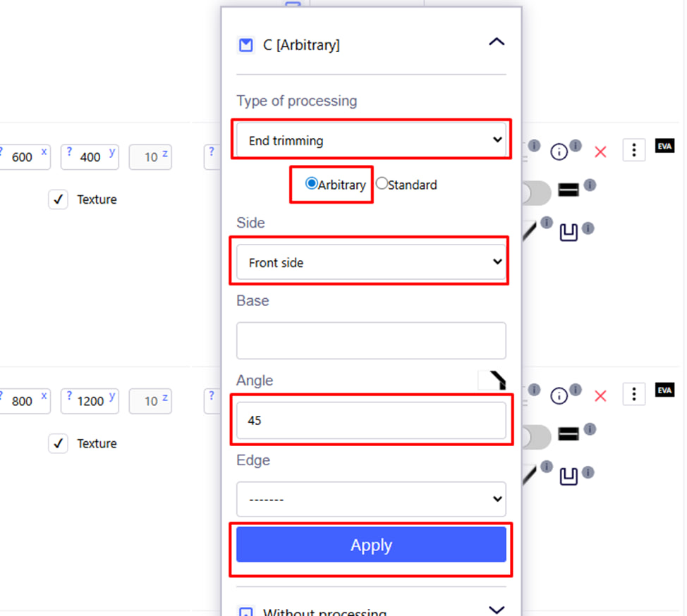Click the Angle input field with 45

point(371,421)
